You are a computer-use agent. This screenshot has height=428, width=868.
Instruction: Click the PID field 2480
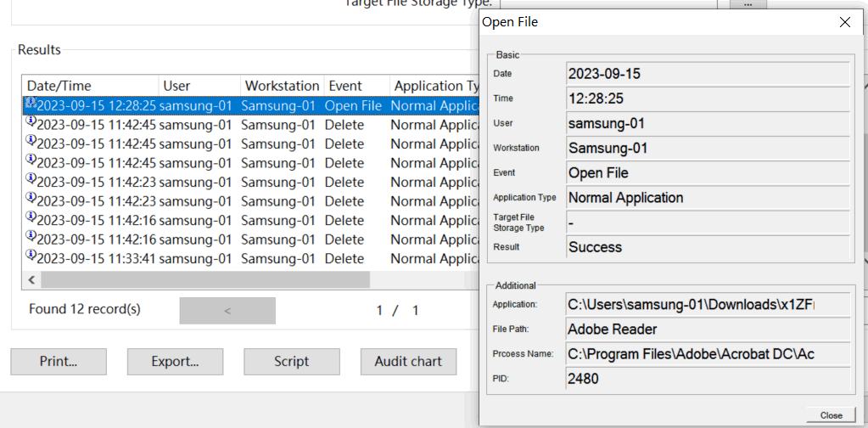point(708,379)
